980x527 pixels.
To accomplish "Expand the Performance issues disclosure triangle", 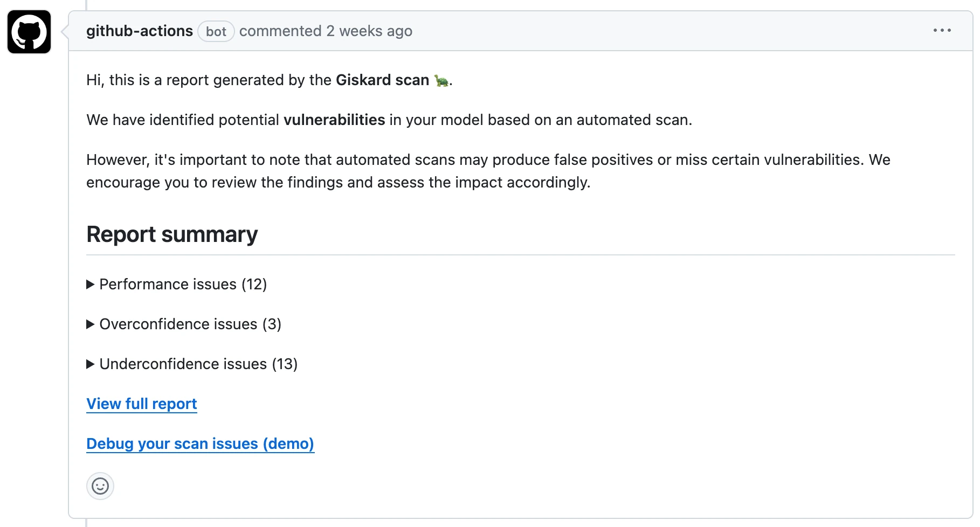I will [x=91, y=285].
